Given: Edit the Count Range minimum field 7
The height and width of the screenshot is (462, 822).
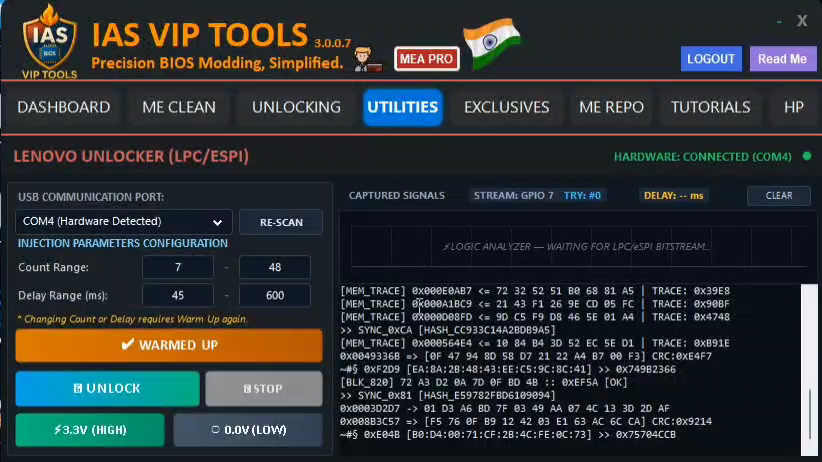Looking at the screenshot, I should point(178,267).
